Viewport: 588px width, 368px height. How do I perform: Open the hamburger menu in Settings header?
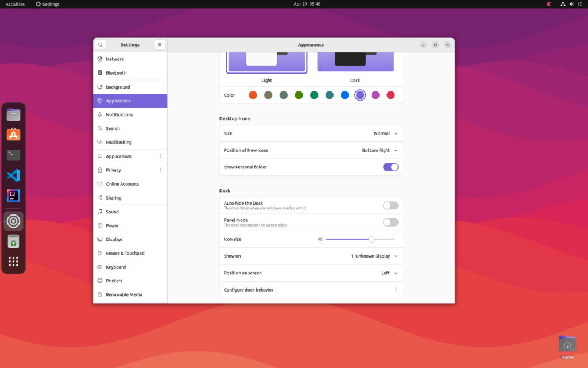[160, 45]
